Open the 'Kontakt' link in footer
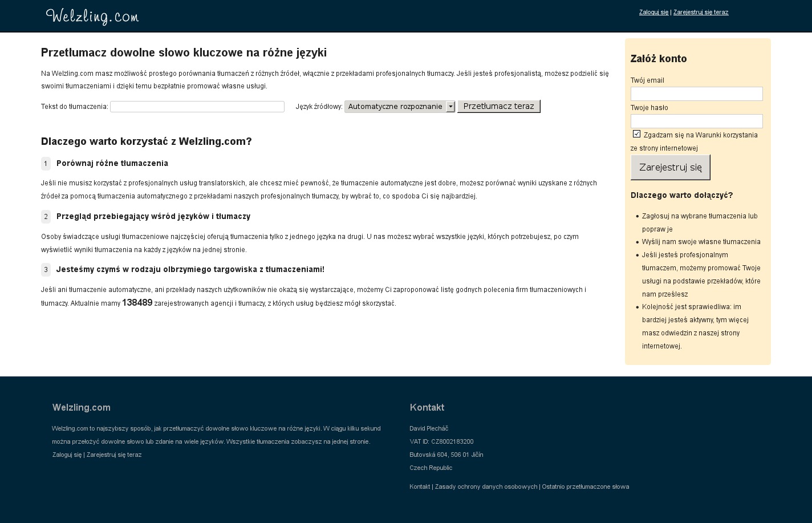Image resolution: width=812 pixels, height=523 pixels. (x=420, y=486)
